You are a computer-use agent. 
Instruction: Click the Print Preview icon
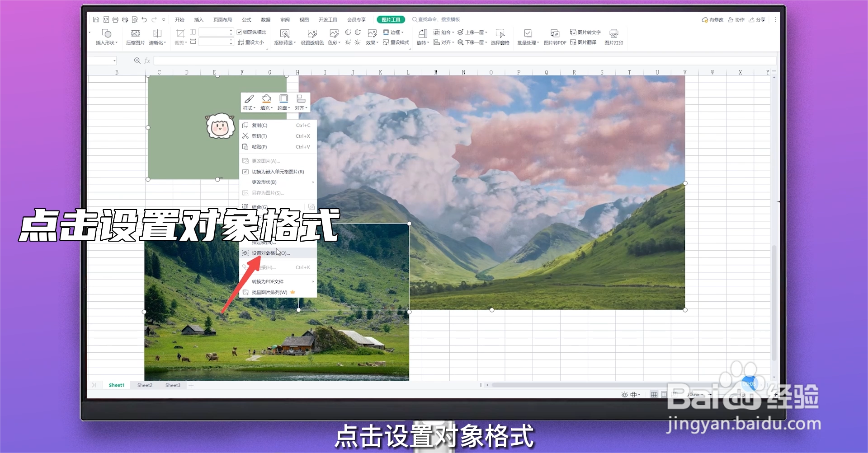(135, 19)
